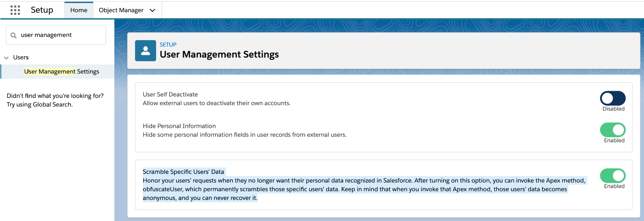The height and width of the screenshot is (221, 644).
Task: Select User Management Settings in sidebar
Action: 61,72
